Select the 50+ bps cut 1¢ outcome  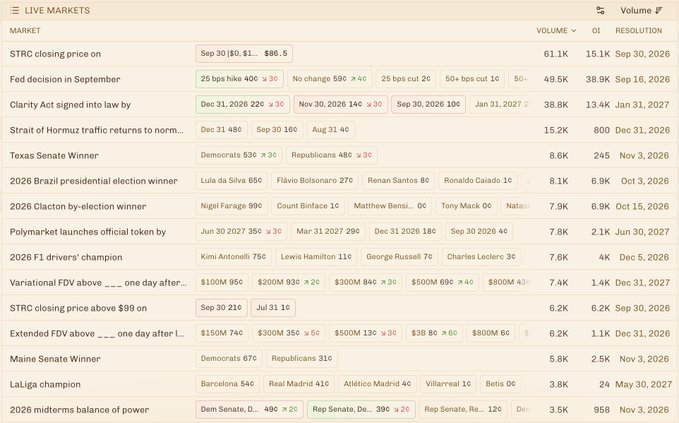[472, 79]
